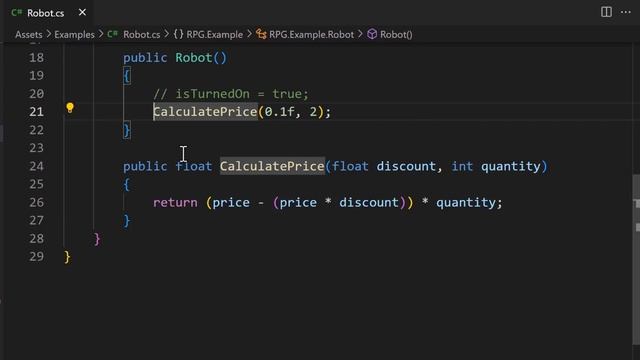640x360 pixels.
Task: Click the pink closing brace on line 28
Action: (97, 239)
